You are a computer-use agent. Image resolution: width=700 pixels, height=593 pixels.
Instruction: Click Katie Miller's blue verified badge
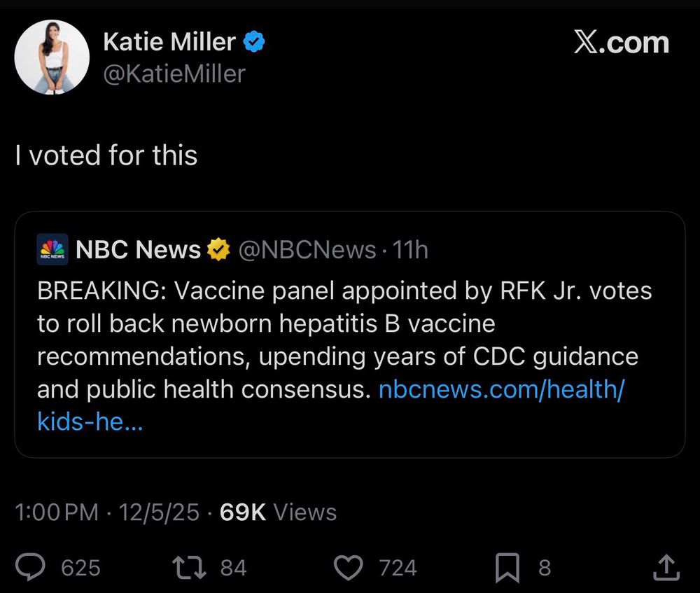point(253,43)
